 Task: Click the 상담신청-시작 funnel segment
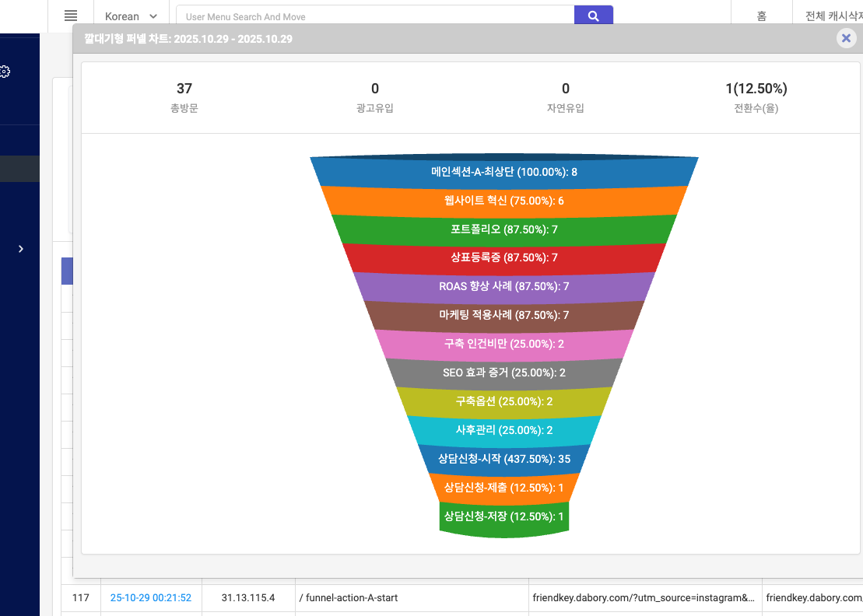click(x=503, y=459)
